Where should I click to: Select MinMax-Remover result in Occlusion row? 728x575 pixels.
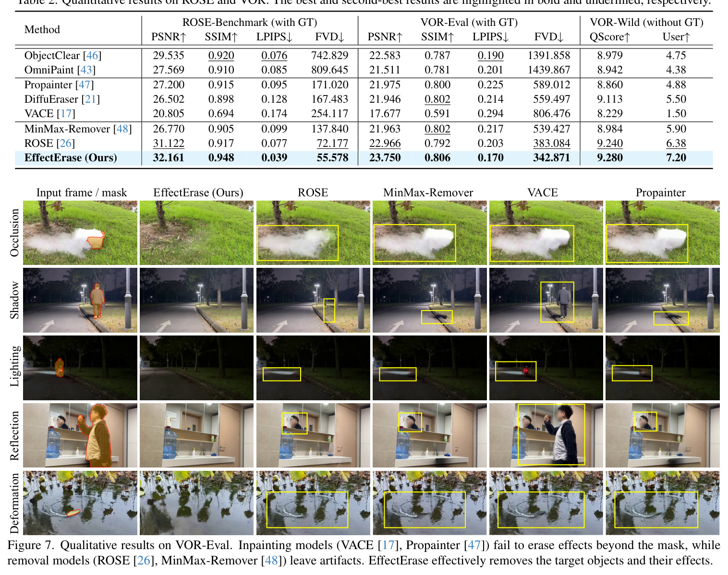coord(429,233)
